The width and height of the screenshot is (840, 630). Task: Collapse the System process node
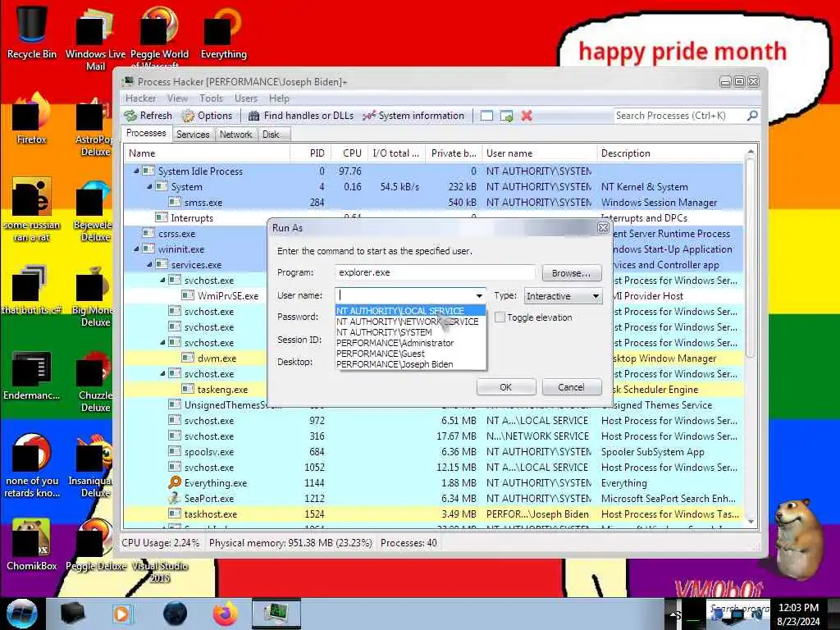149,186
